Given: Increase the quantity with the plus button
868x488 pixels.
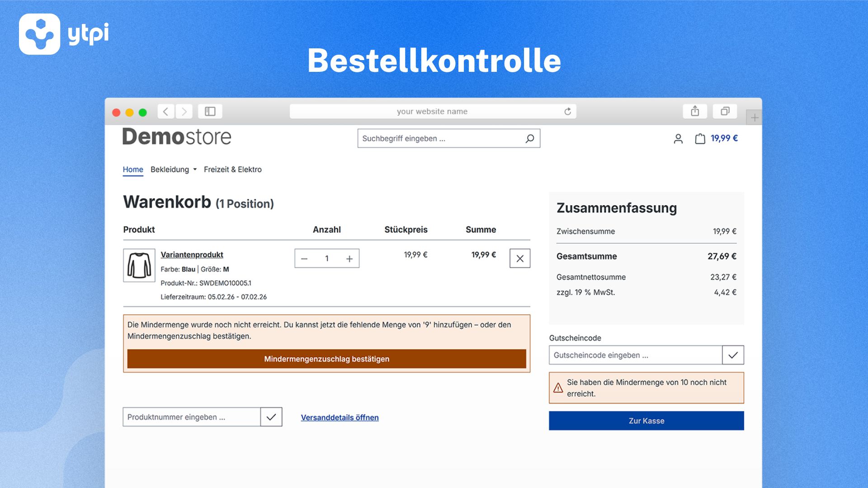Looking at the screenshot, I should (x=349, y=259).
